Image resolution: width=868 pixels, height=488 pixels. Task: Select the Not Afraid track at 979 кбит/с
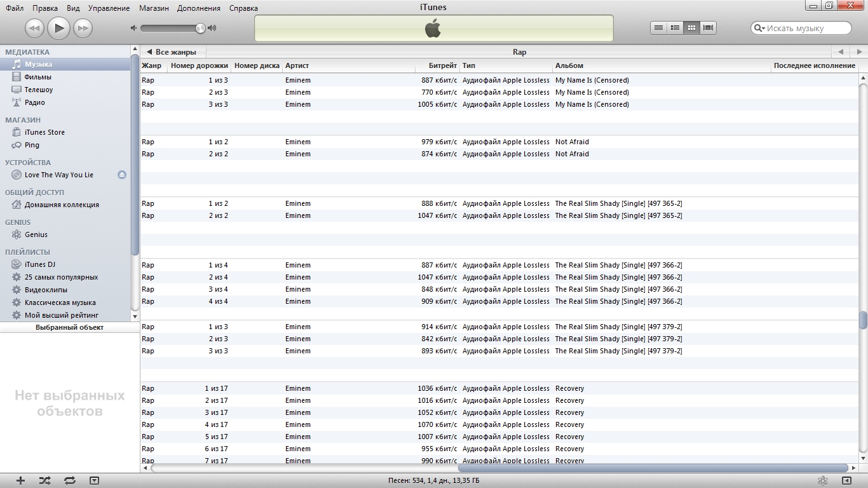click(x=499, y=142)
